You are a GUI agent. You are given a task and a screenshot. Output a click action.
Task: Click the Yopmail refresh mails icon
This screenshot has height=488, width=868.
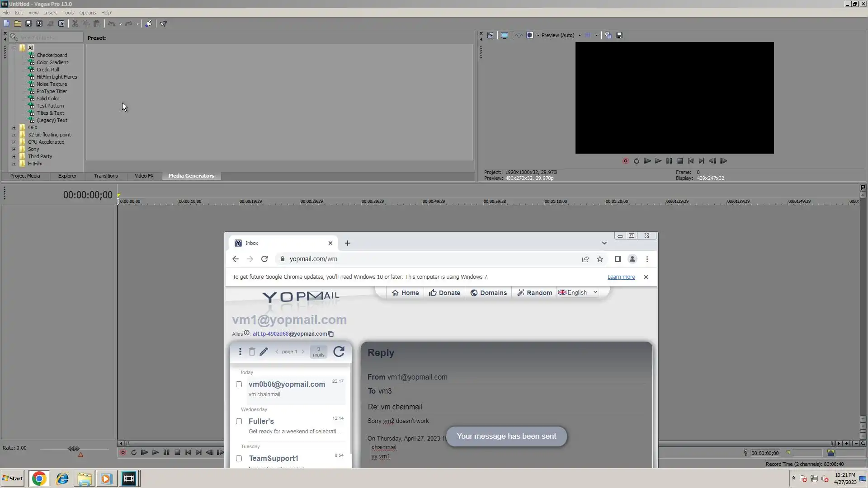339,352
